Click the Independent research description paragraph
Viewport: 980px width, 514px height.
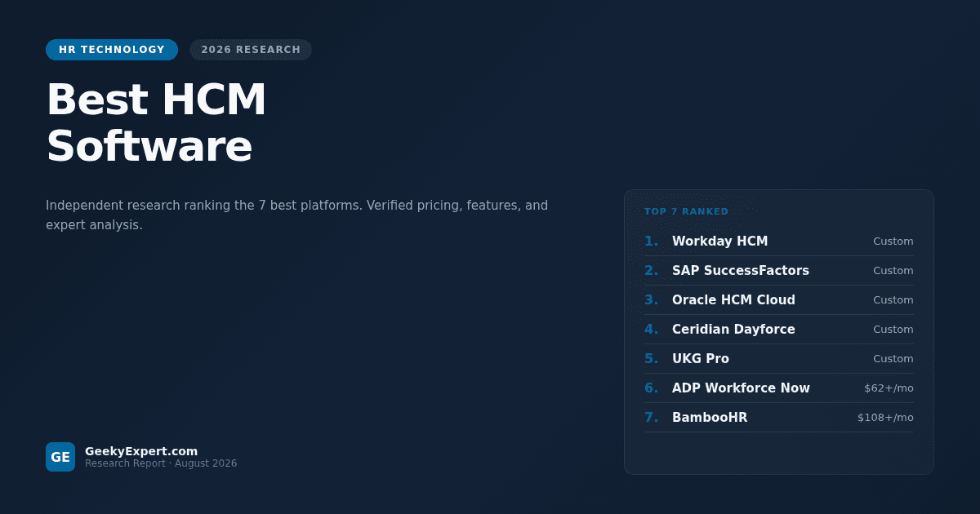pos(297,215)
